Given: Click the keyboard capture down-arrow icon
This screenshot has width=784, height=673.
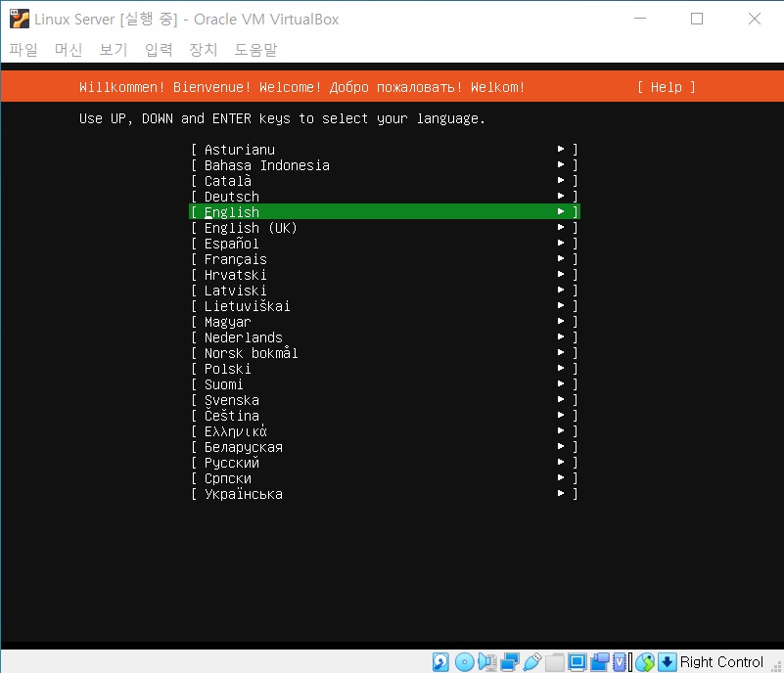Looking at the screenshot, I should click(667, 662).
